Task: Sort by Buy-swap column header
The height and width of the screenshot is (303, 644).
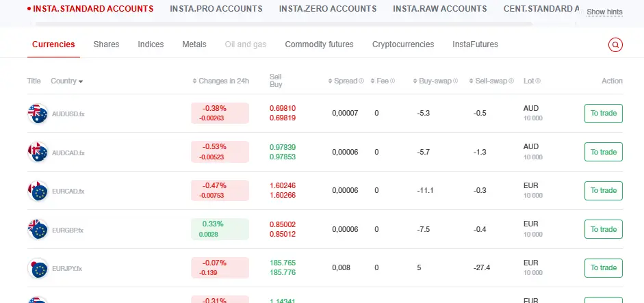Action: 433,81
